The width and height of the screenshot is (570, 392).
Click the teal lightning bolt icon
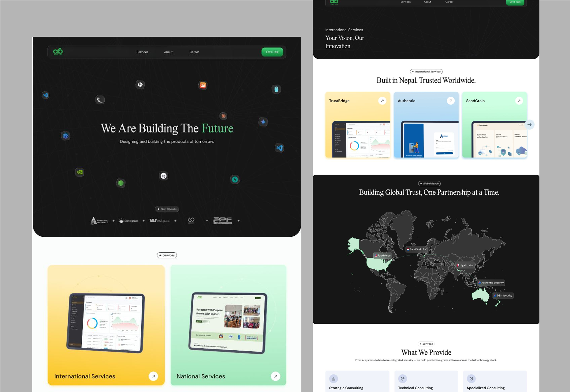235,179
